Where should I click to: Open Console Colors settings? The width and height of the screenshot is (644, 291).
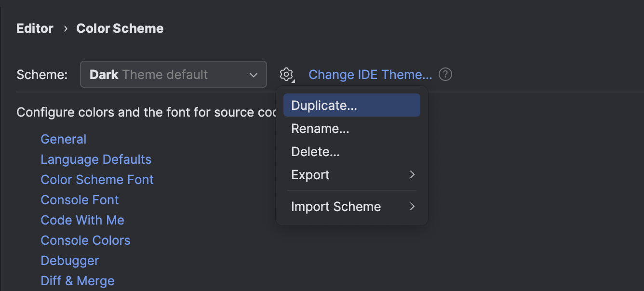click(85, 240)
